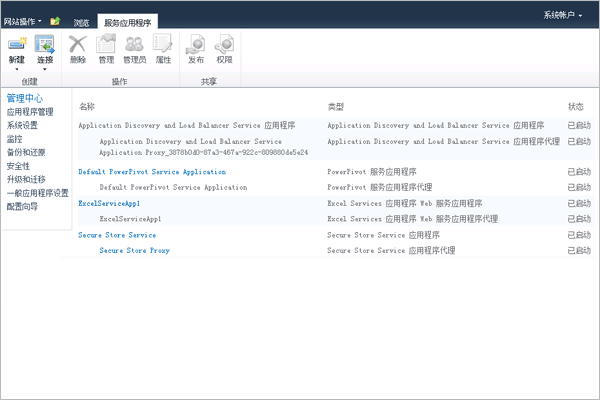
Task: Open the 系统帐户 user menu
Action: [x=563, y=15]
